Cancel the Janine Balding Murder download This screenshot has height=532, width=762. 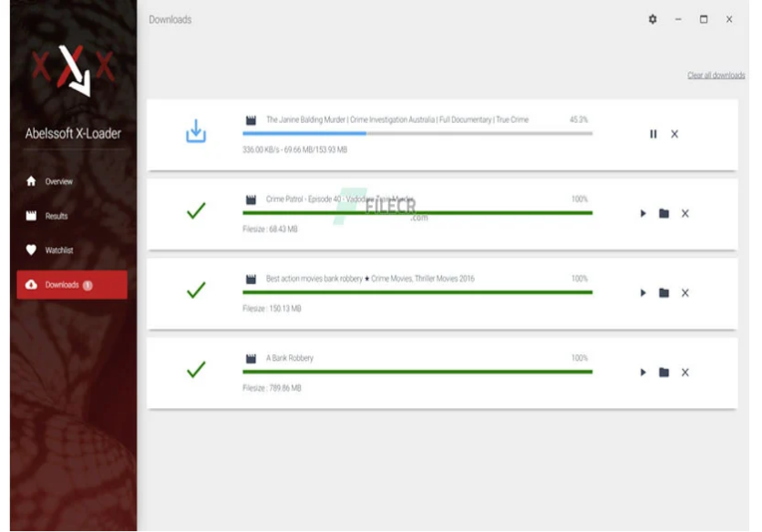(674, 134)
